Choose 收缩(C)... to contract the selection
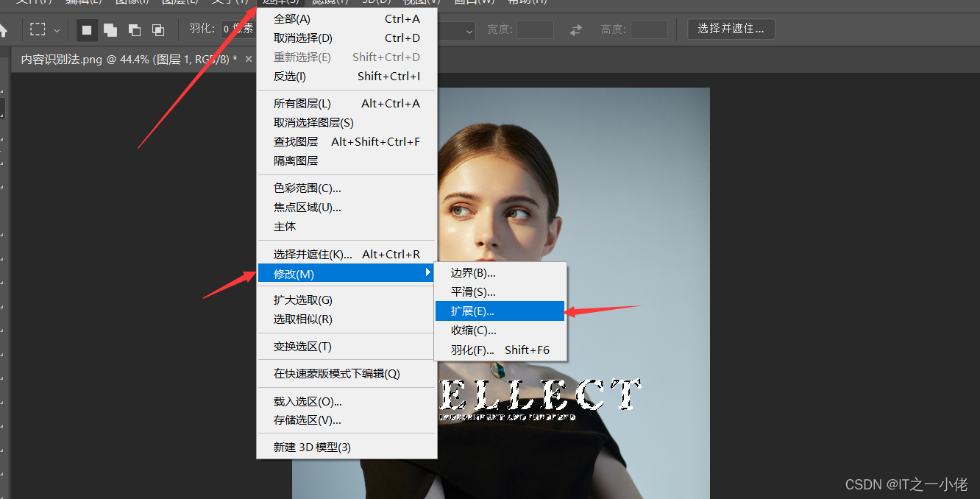This screenshot has height=499, width=980. pyautogui.click(x=500, y=330)
